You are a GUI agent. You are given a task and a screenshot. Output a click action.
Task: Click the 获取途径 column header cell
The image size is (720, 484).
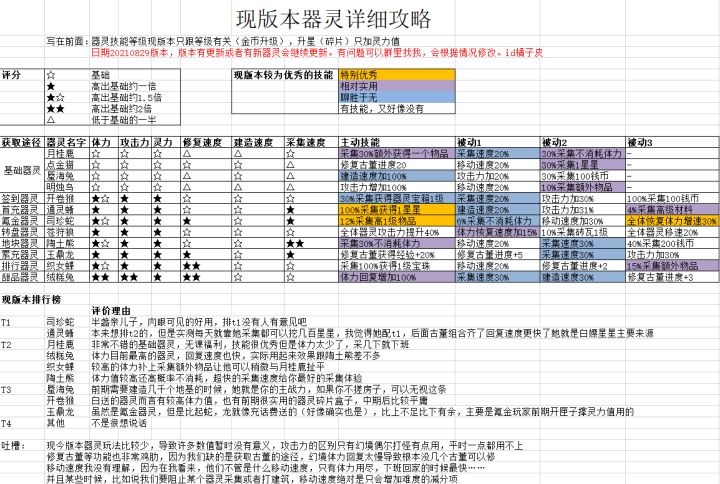(x=22, y=142)
